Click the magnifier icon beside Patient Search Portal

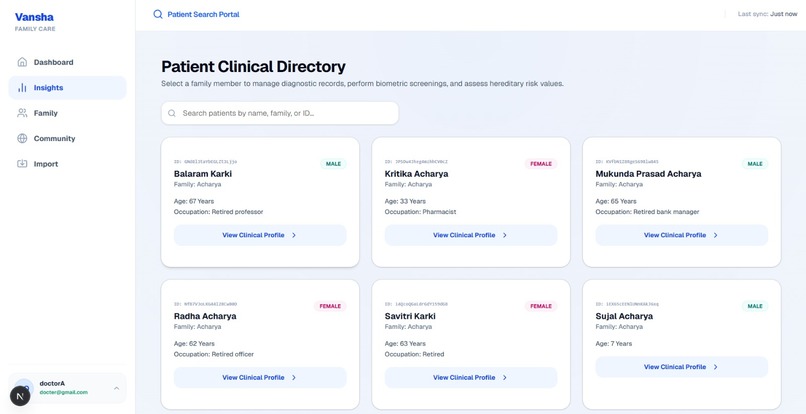[158, 14]
